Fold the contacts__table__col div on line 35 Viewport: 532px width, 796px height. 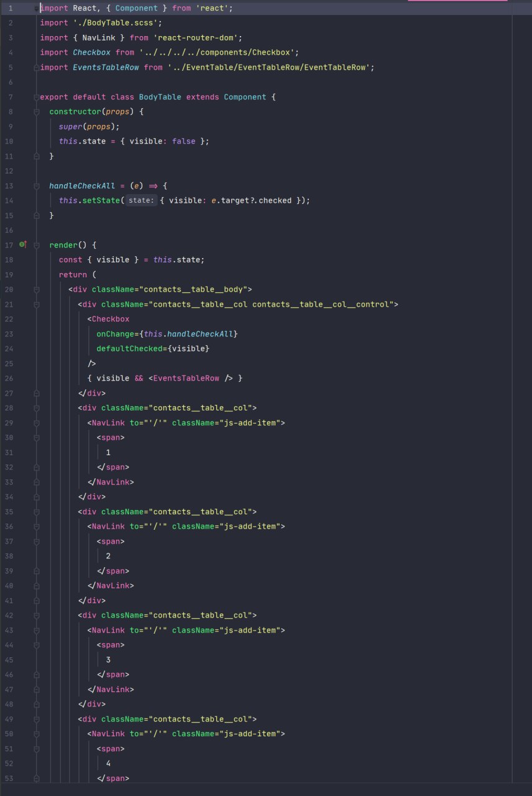pyautogui.click(x=37, y=512)
